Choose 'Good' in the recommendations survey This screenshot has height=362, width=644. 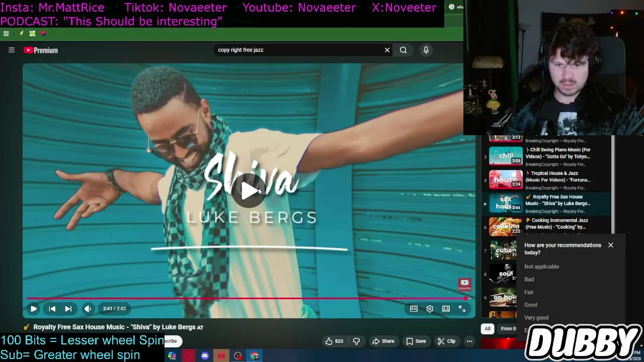click(x=531, y=305)
